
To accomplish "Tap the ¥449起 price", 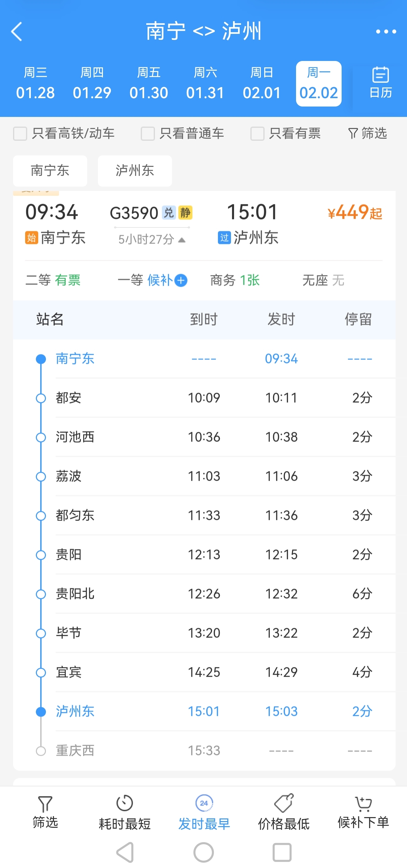I will pyautogui.click(x=354, y=213).
